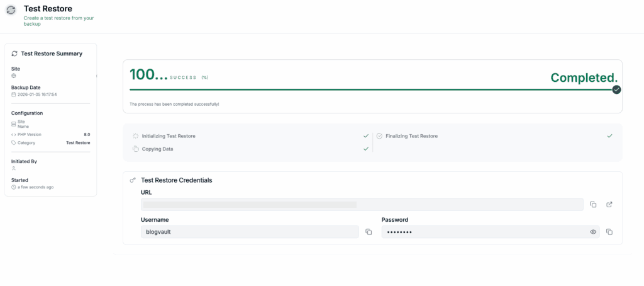Click the calendar icon beside backup date
The image size is (644, 286).
[14, 94]
